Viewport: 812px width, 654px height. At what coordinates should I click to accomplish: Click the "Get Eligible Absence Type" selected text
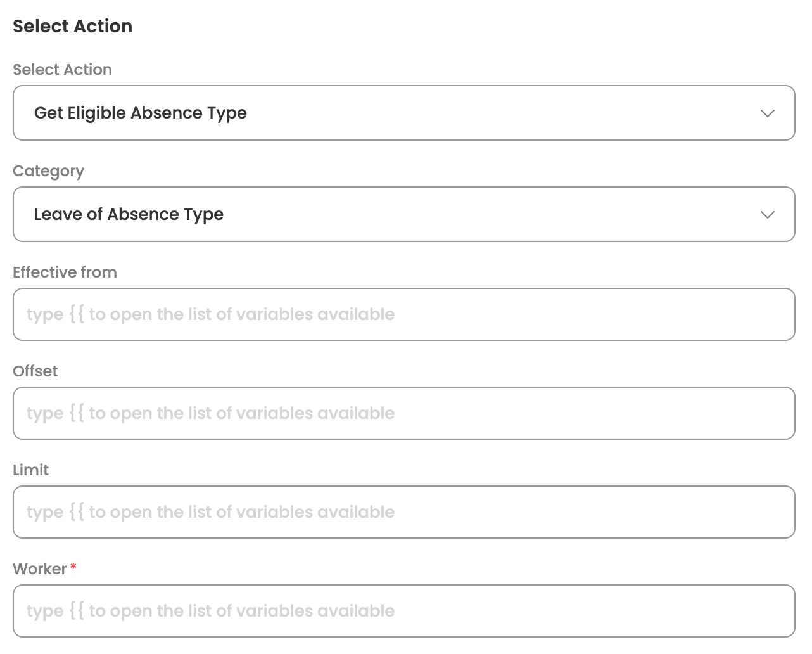coord(141,113)
